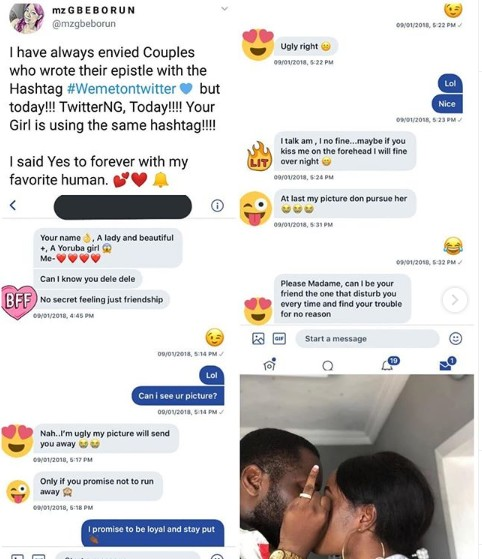Click the #Wemetontwitter hashtag link

point(122,89)
